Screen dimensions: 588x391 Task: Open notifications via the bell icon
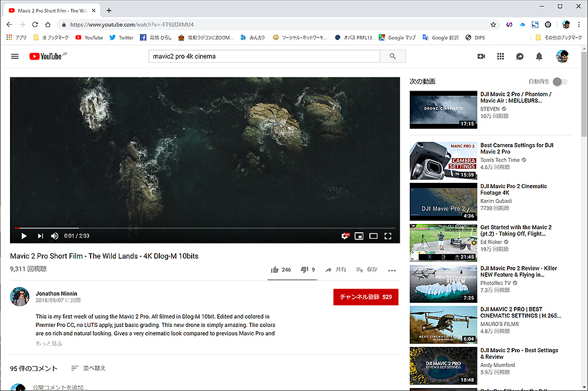point(539,56)
